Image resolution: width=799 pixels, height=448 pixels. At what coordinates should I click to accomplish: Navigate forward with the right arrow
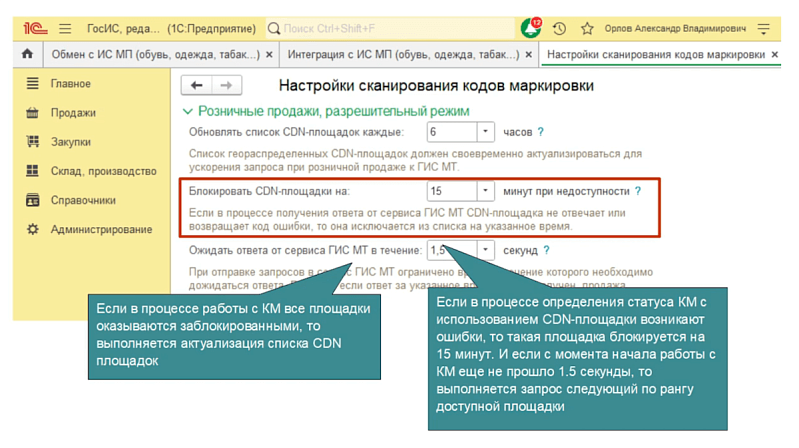[x=227, y=85]
